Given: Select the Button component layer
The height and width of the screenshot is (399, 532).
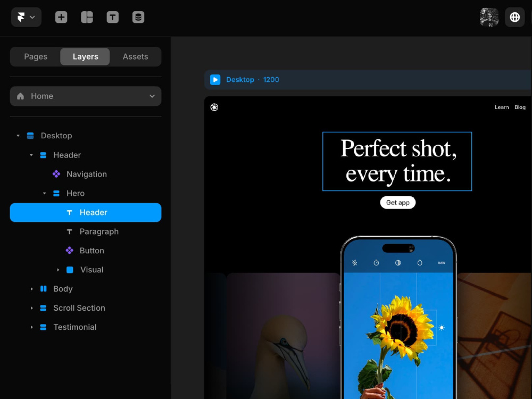Looking at the screenshot, I should [x=86, y=251].
